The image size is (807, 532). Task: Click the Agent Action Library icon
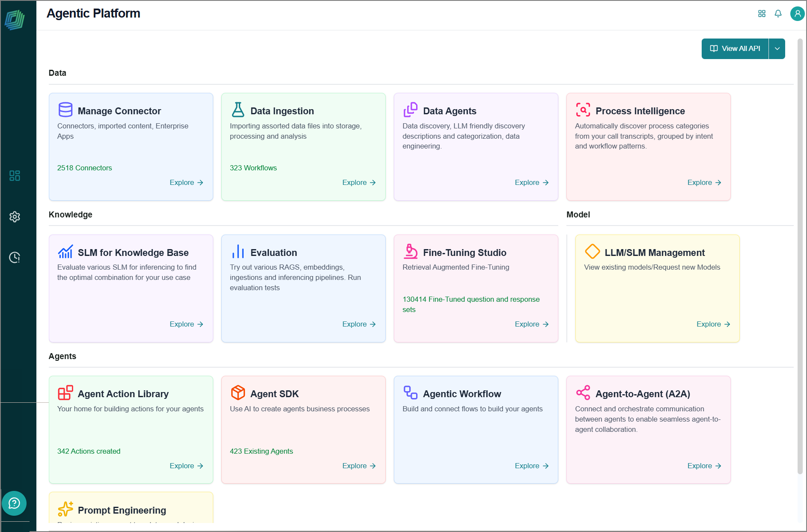click(x=66, y=392)
